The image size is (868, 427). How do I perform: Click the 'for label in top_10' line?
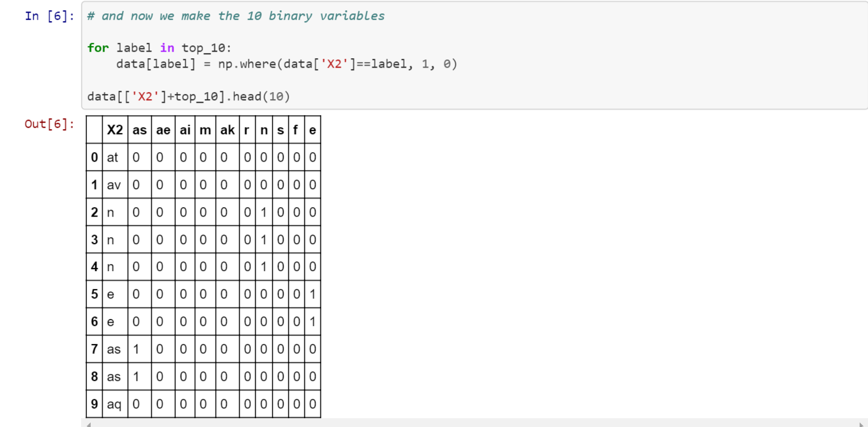point(159,48)
